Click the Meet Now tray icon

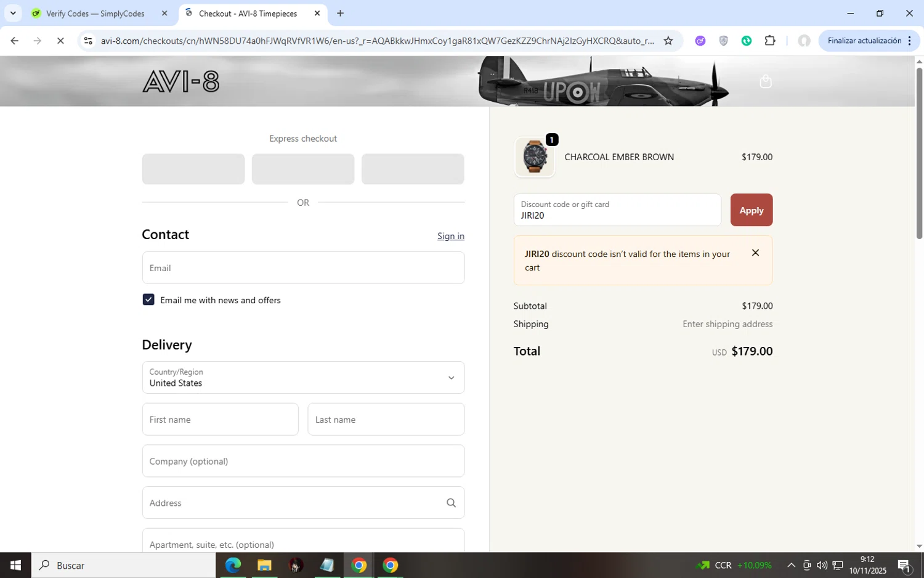(807, 565)
